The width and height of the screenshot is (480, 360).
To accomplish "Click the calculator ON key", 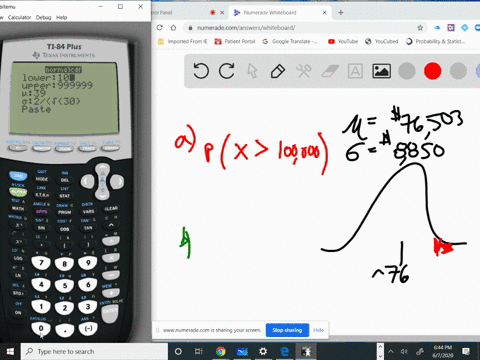I will [18, 312].
